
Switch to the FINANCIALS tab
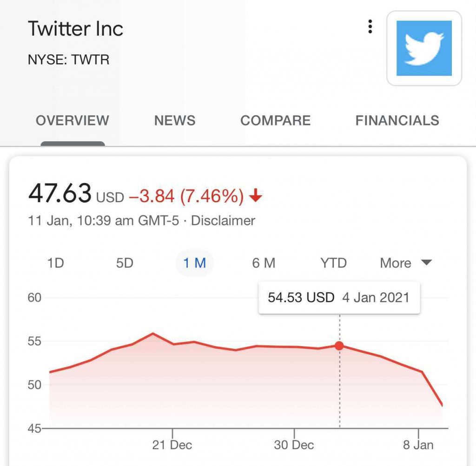coord(397,120)
